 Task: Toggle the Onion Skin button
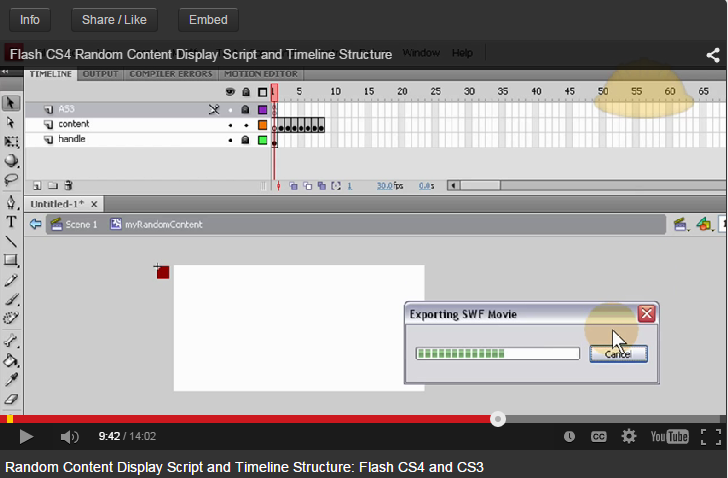(x=293, y=186)
